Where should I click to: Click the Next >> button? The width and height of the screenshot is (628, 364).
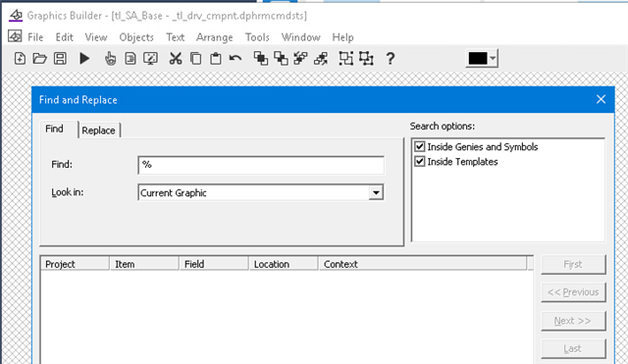(573, 321)
